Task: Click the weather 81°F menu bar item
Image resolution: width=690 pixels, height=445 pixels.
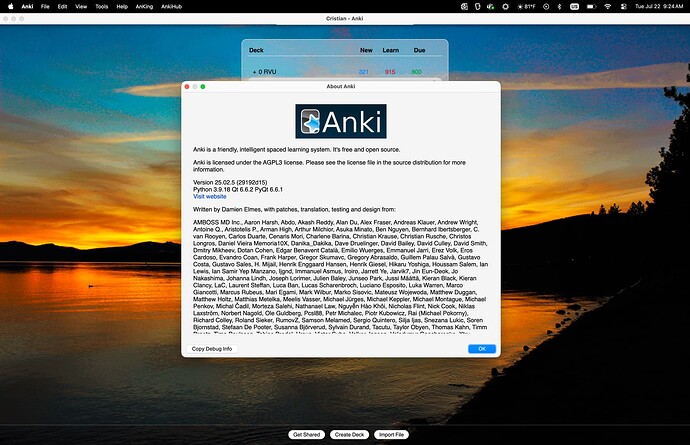Action: click(x=526, y=7)
